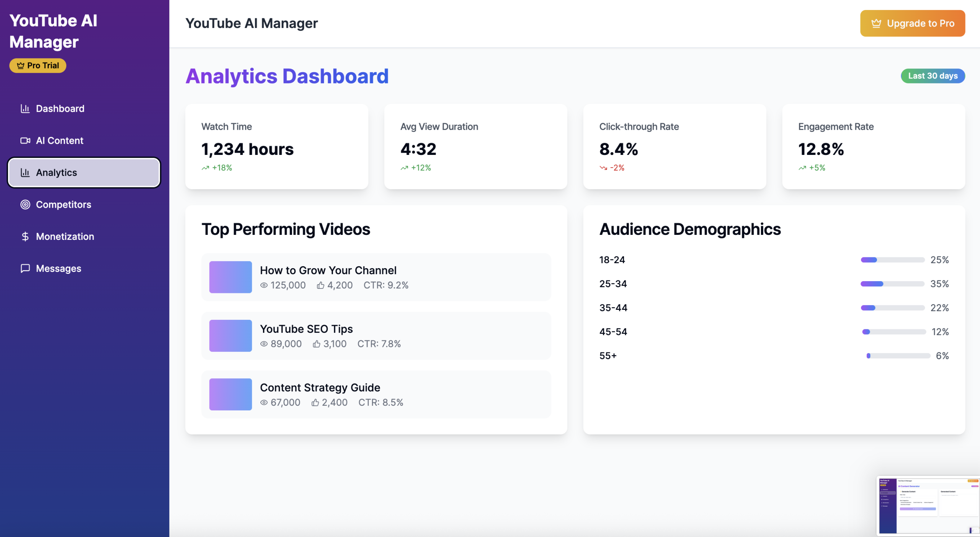Click the eye icon beside 89,000 views

tap(264, 344)
